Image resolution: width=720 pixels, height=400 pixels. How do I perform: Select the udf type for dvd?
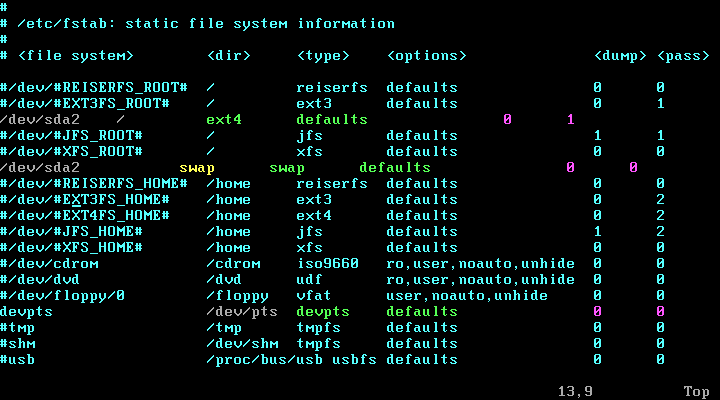pyautogui.click(x=309, y=280)
